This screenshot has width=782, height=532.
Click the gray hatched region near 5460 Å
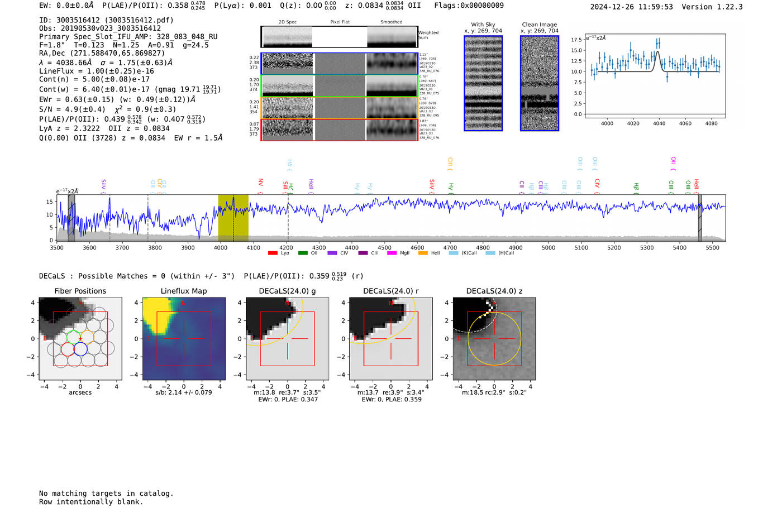pyautogui.click(x=700, y=218)
